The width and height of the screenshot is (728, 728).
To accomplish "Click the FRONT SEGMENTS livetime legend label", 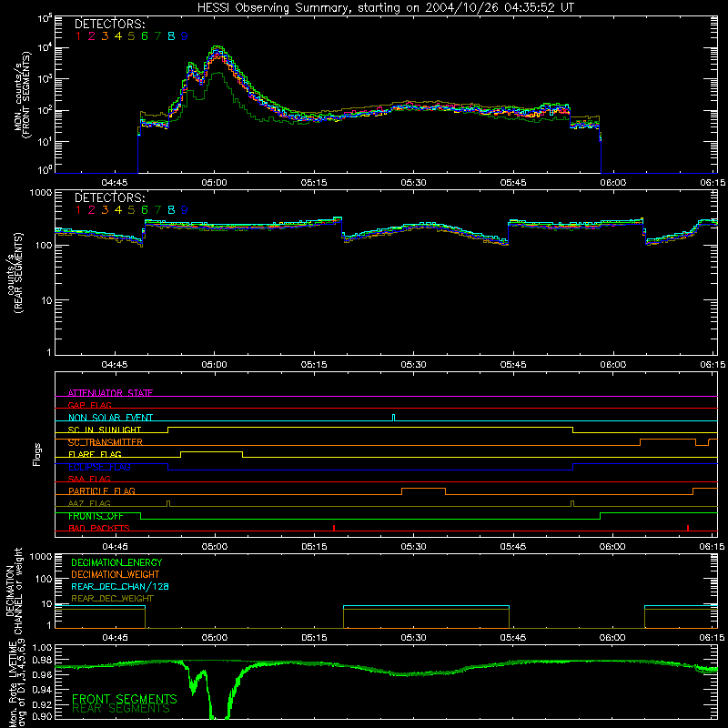I will click(x=125, y=699).
